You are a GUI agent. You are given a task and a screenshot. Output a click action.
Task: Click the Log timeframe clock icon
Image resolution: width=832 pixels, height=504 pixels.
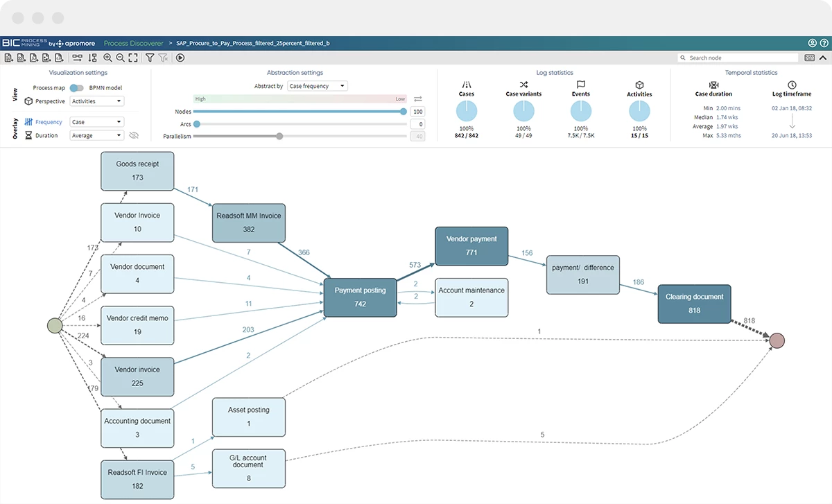792,85
